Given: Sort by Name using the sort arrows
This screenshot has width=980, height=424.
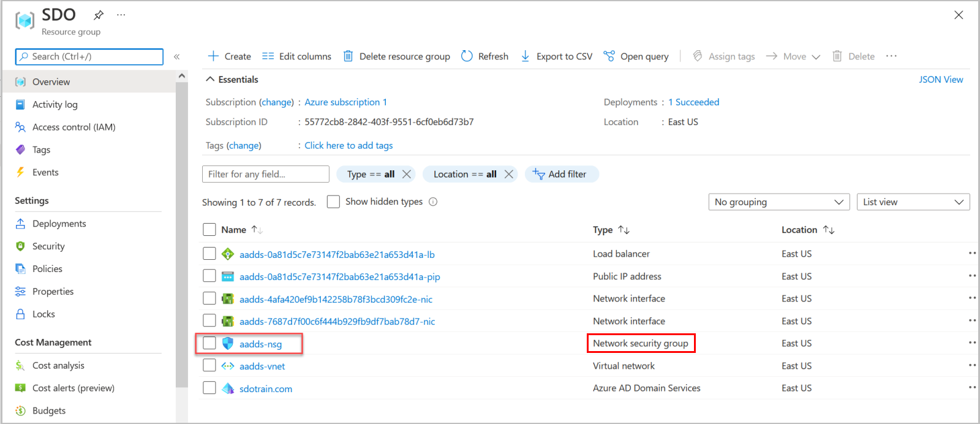Looking at the screenshot, I should pyautogui.click(x=257, y=230).
